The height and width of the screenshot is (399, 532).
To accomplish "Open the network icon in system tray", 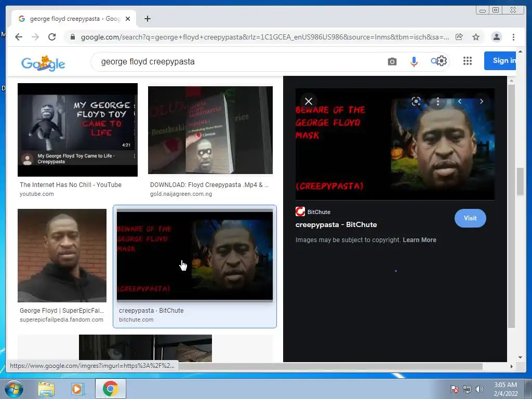I will (x=467, y=389).
